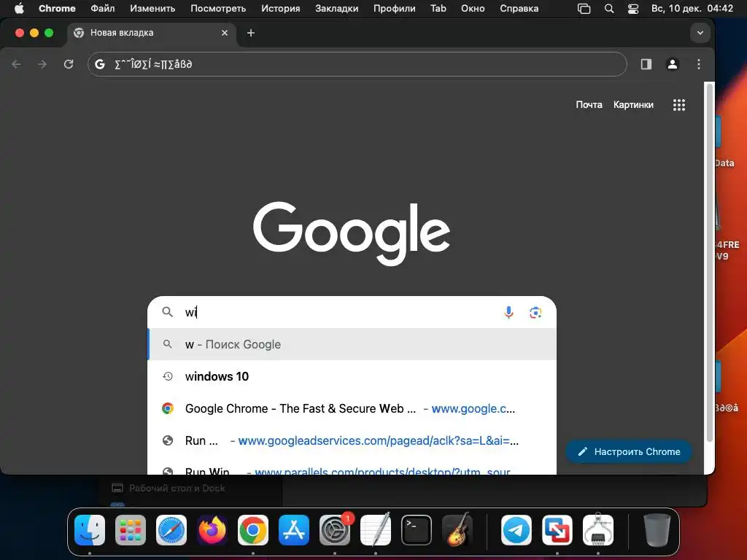
Task: Open Stage Manager icon in the menu bar
Action: pyautogui.click(x=584, y=8)
